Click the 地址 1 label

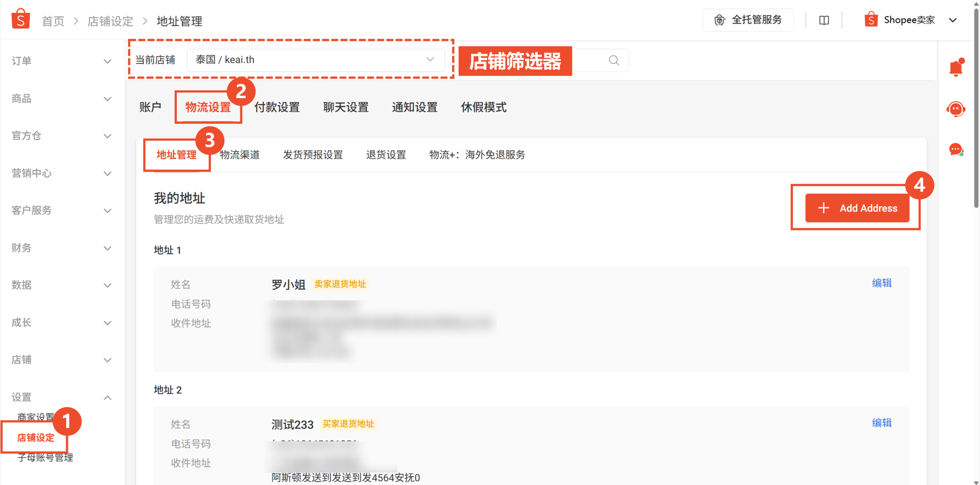point(168,250)
